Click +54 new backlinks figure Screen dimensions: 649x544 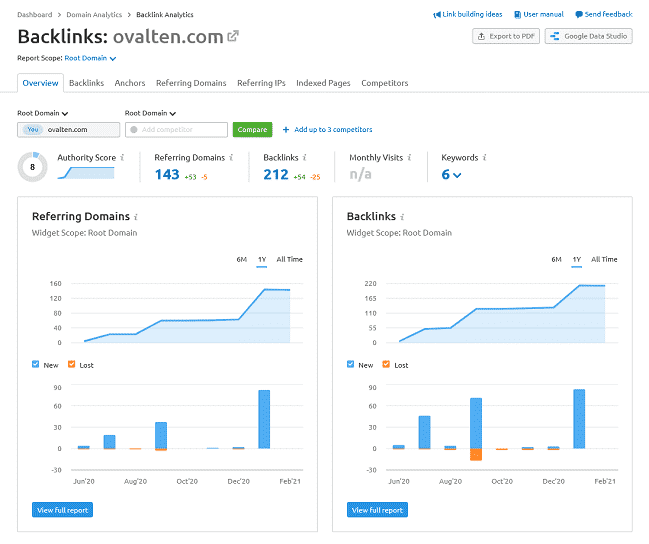[299, 177]
